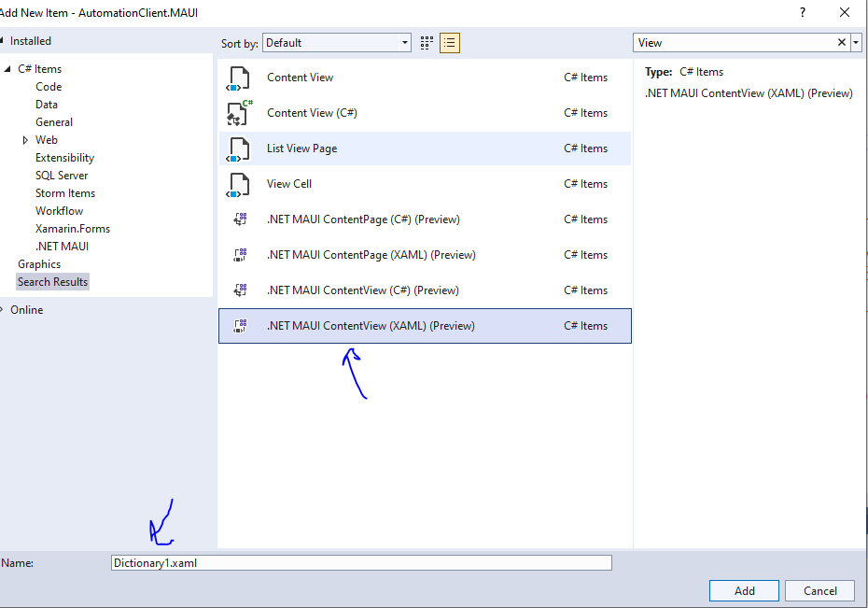Click C# Items type on List View Page row
The image size is (868, 608).
coord(586,148)
